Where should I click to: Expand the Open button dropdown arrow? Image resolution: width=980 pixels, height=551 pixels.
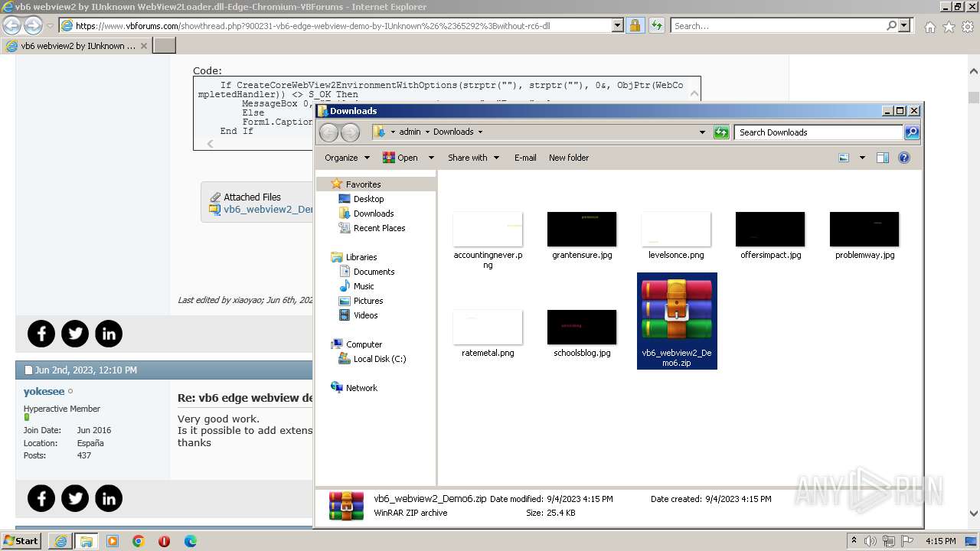[x=431, y=158]
